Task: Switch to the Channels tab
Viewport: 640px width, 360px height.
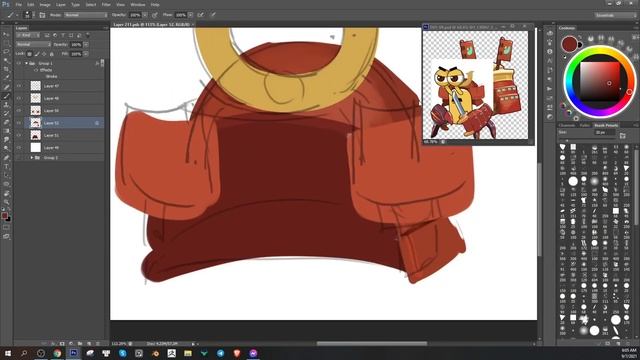Action: coord(567,125)
